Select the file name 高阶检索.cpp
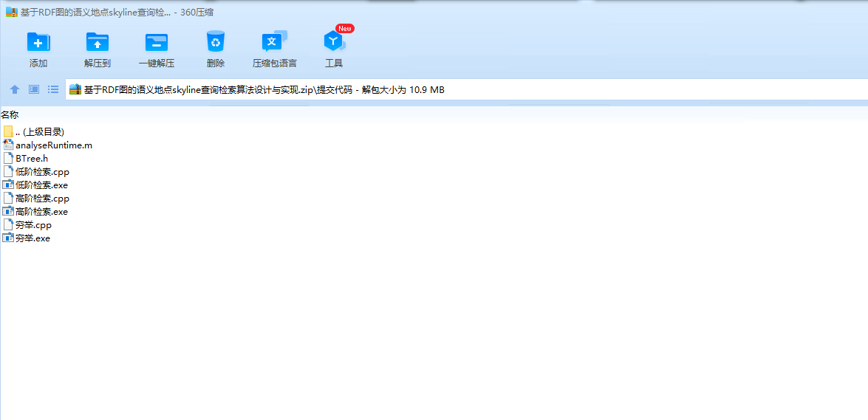 pos(42,198)
